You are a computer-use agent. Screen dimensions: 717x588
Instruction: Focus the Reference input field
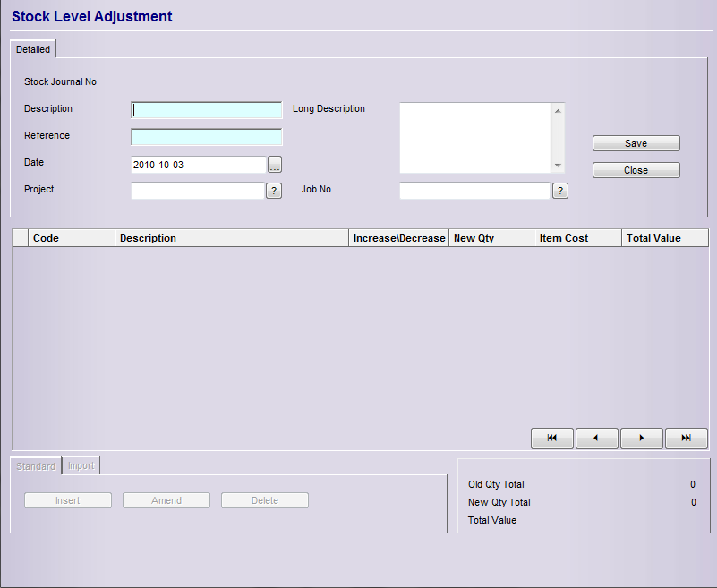coord(207,137)
